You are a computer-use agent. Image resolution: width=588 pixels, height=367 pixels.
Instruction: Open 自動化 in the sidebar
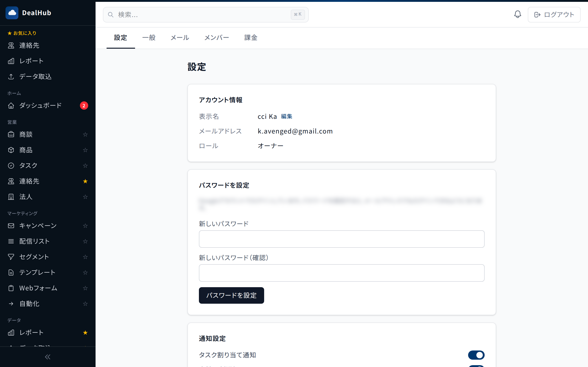pyautogui.click(x=29, y=304)
